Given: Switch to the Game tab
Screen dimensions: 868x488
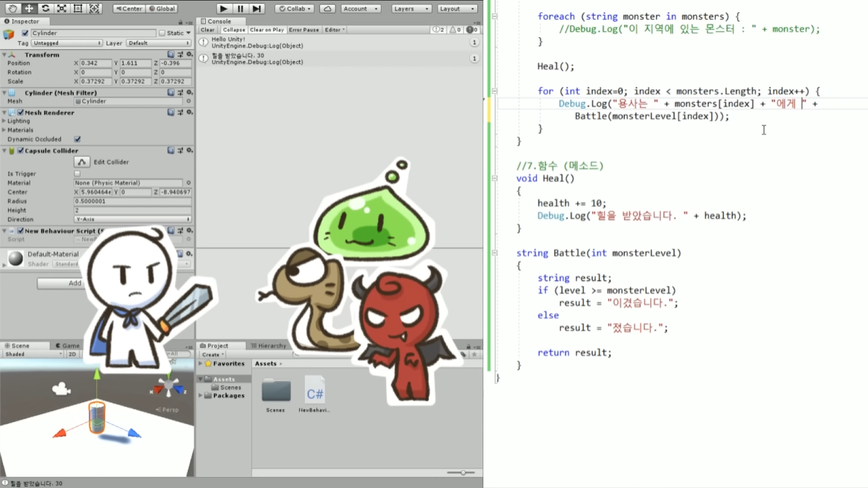Looking at the screenshot, I should tap(68, 345).
